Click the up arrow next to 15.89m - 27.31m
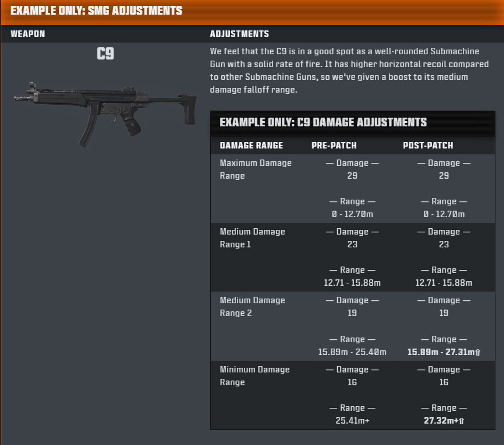This screenshot has height=445, width=504. (x=478, y=352)
